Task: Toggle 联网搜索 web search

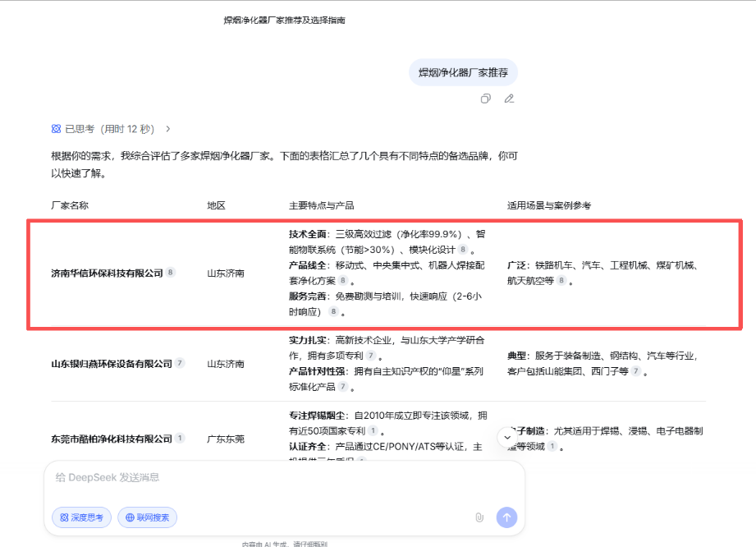Action: coord(148,517)
